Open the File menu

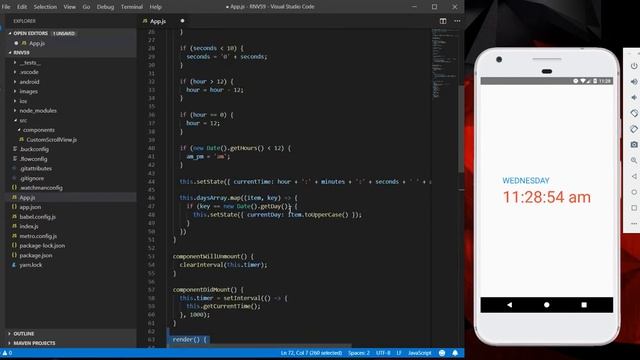pyautogui.click(x=6, y=7)
